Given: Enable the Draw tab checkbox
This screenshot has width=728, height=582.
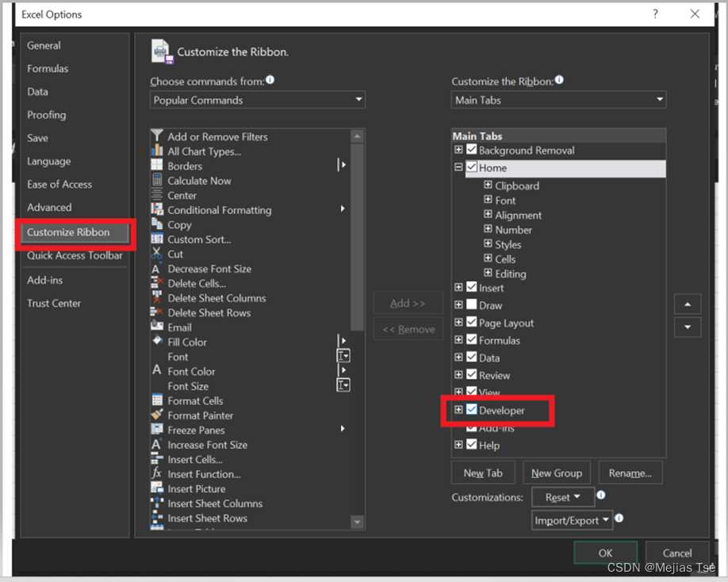Looking at the screenshot, I should click(472, 304).
